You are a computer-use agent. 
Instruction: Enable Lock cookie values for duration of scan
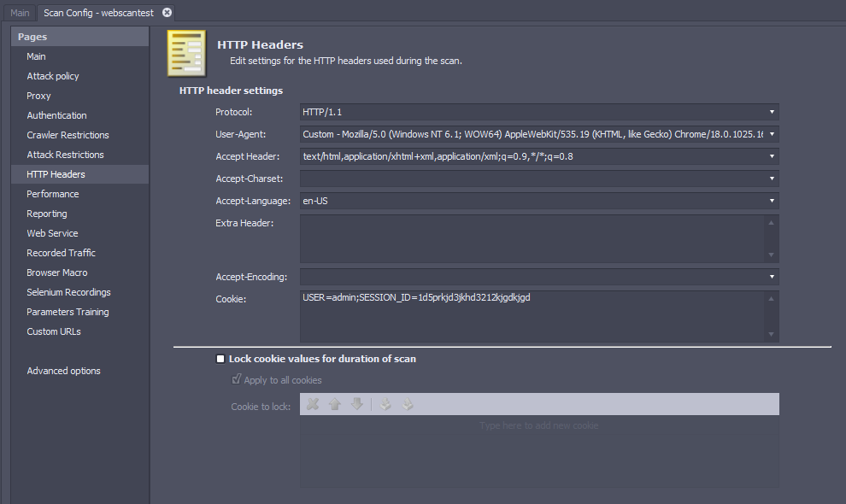click(x=220, y=359)
